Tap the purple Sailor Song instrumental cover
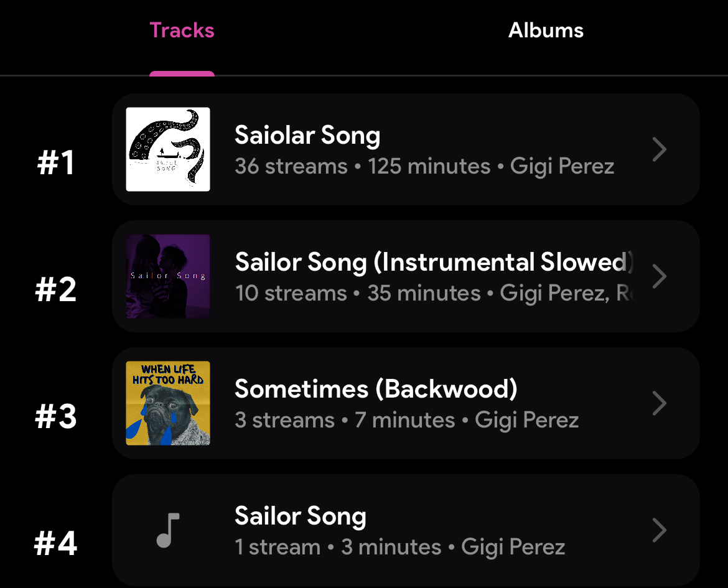This screenshot has width=728, height=588. pyautogui.click(x=167, y=276)
